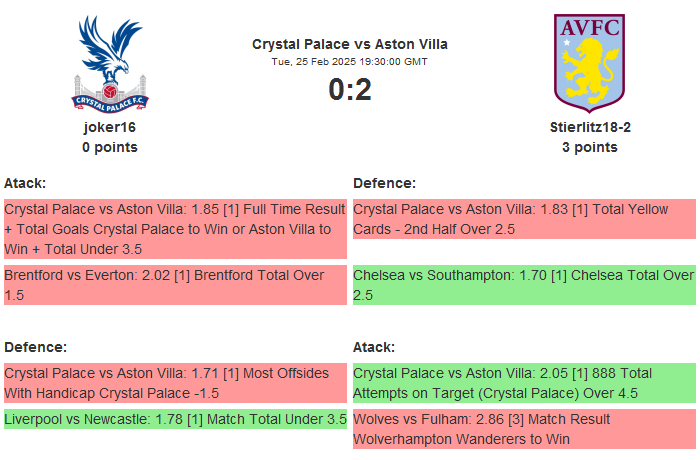Select Wolves vs Fulham Match Result bet
This screenshot has width=700, height=460.
[x=524, y=429]
